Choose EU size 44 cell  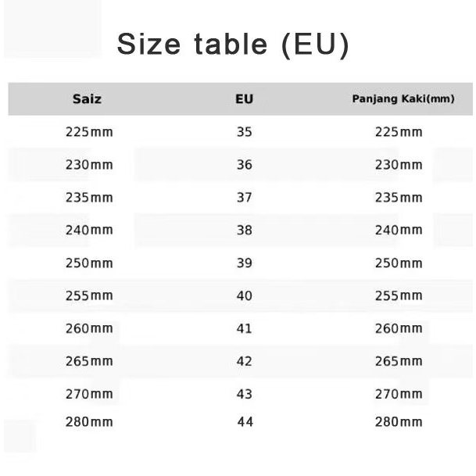245,422
